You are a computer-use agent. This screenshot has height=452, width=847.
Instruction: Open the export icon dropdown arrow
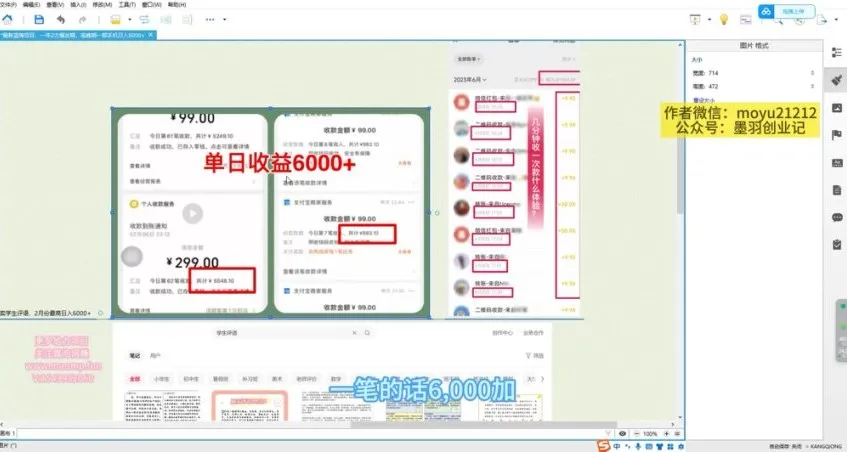pos(834,19)
